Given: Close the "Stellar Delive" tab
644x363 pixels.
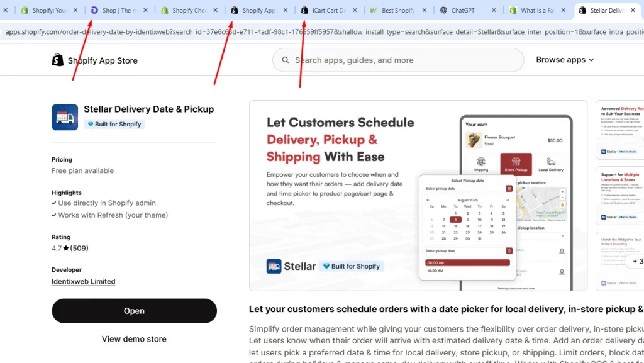Looking at the screenshot, I should point(633,10).
